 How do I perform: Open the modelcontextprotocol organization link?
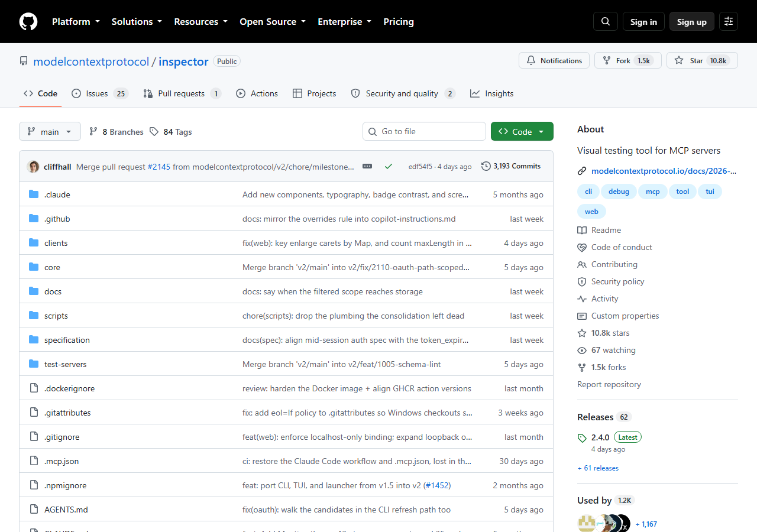coord(91,61)
